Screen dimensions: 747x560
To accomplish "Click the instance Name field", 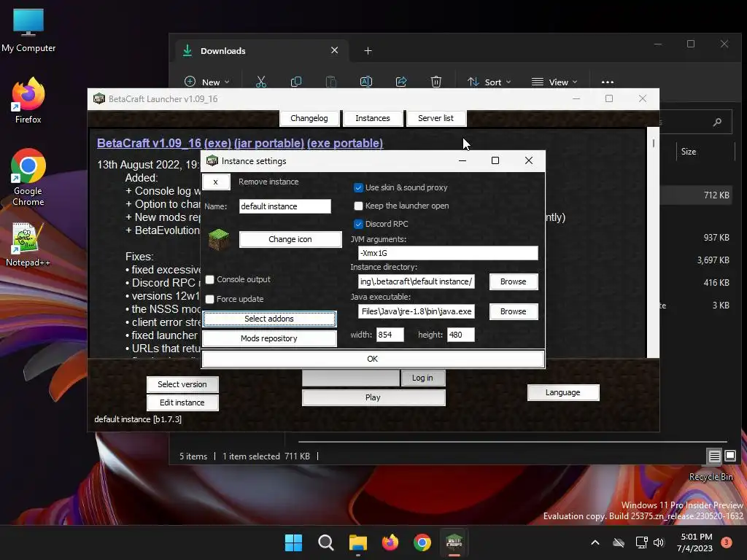I will click(x=285, y=206).
